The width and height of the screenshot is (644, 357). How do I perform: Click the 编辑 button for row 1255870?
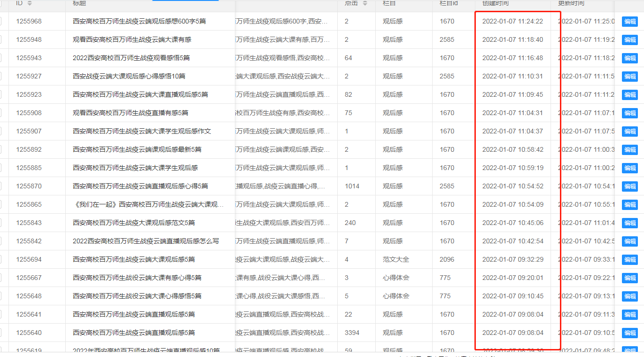[629, 186]
